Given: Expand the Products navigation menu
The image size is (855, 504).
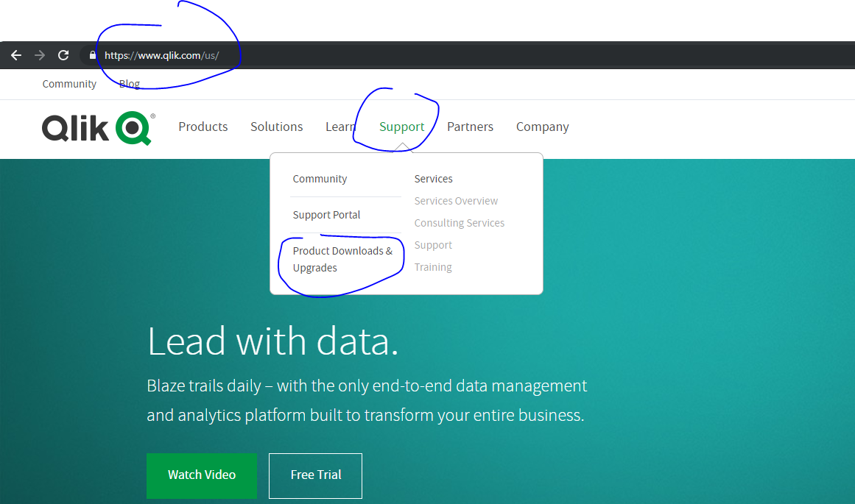Looking at the screenshot, I should point(203,126).
